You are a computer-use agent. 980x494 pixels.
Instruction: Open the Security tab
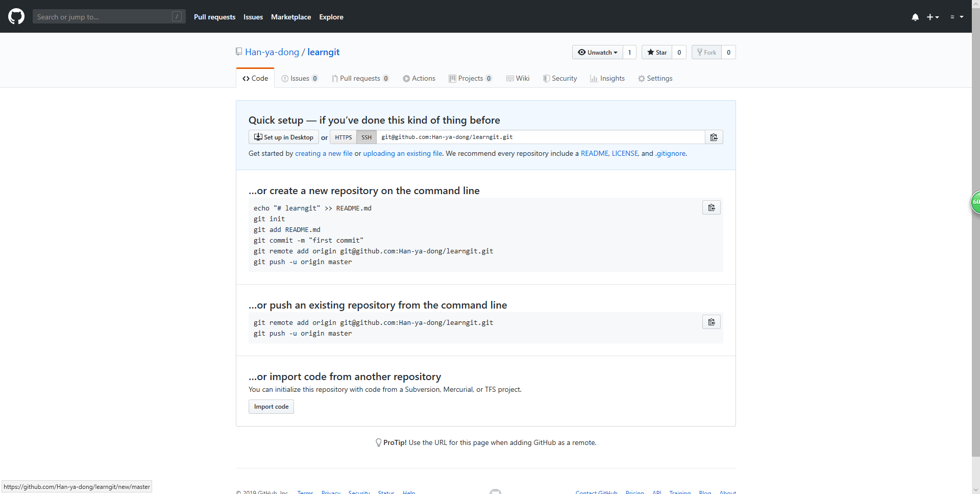pyautogui.click(x=560, y=78)
